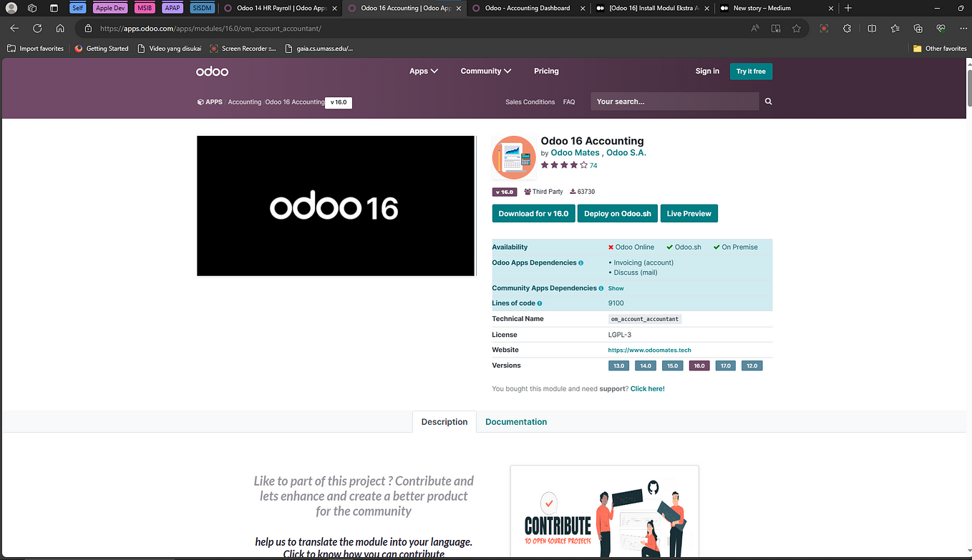Show Community Apps Dependencies list
This screenshot has height=560, width=972.
616,288
